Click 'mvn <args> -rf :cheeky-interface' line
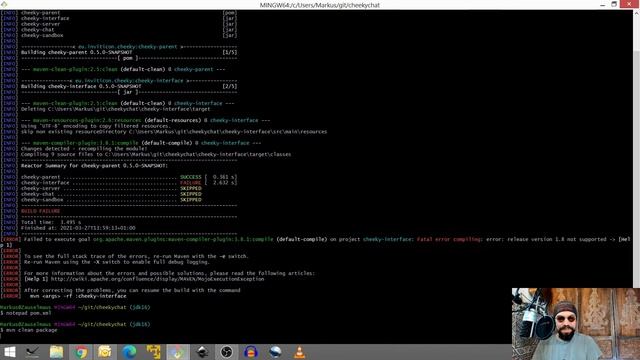 tap(78, 296)
